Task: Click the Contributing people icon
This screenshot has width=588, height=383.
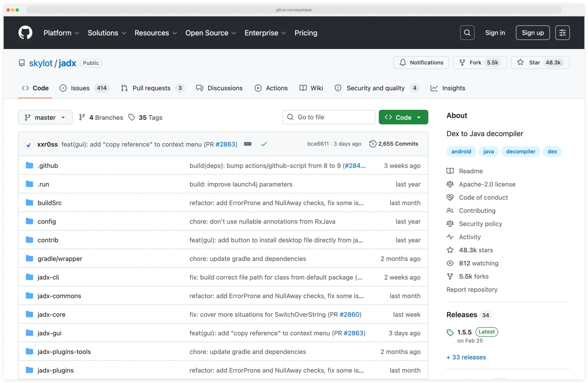Action: (450, 211)
